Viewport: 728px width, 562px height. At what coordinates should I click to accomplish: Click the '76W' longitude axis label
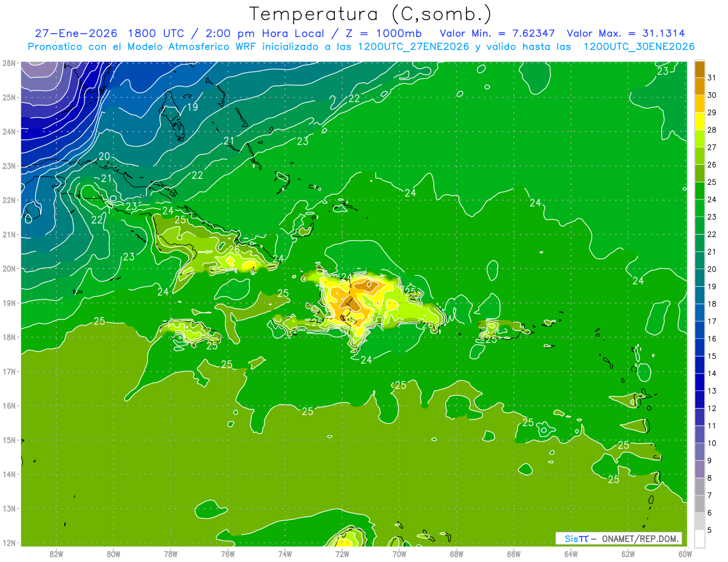[228, 554]
